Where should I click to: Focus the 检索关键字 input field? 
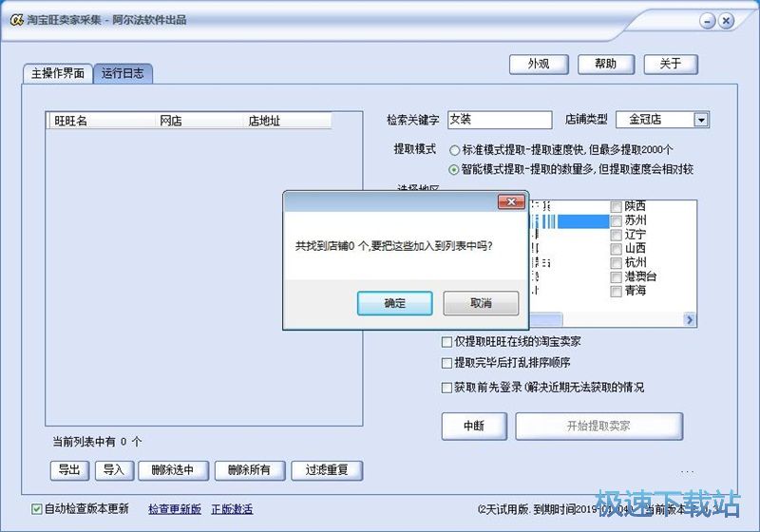[x=500, y=120]
